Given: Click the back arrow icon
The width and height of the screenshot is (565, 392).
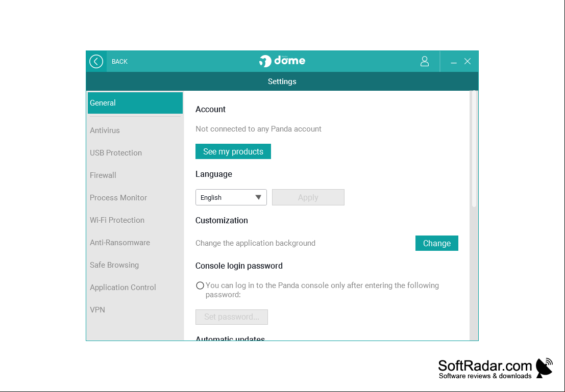Looking at the screenshot, I should tap(96, 62).
